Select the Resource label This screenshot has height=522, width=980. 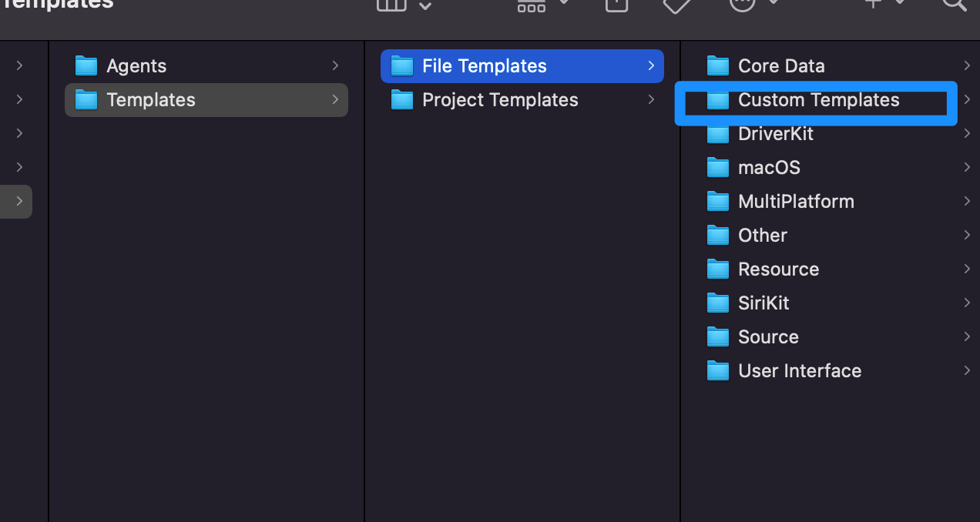tap(778, 269)
